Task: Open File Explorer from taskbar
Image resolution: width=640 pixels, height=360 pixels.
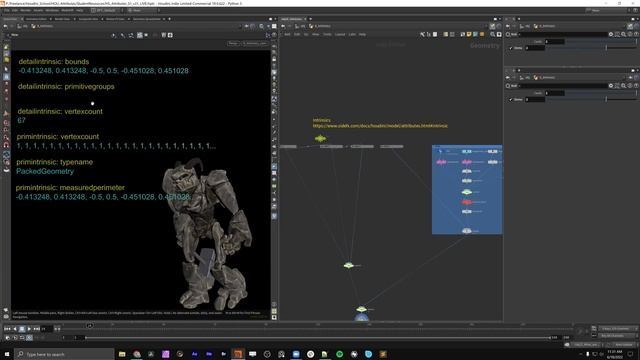Action: point(122,354)
